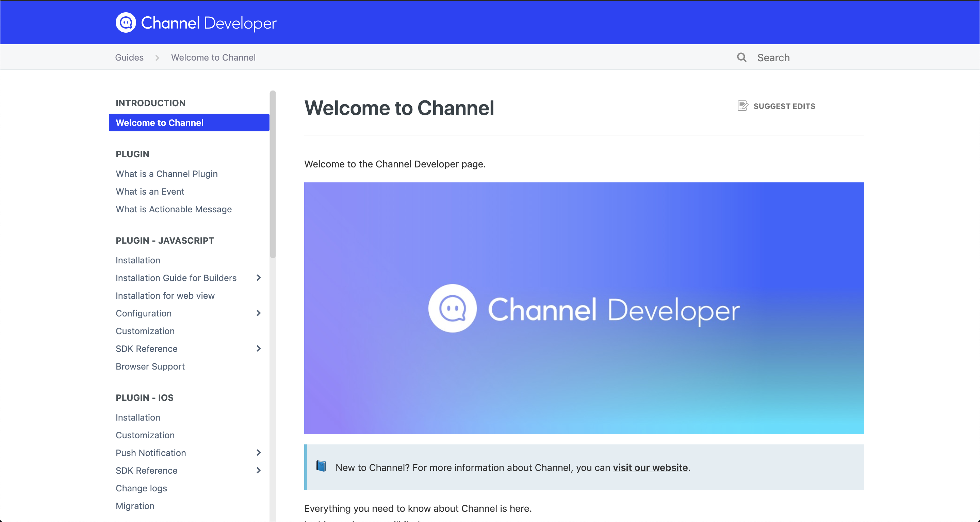Expand JavaScript SDK Reference chevron

tap(259, 348)
